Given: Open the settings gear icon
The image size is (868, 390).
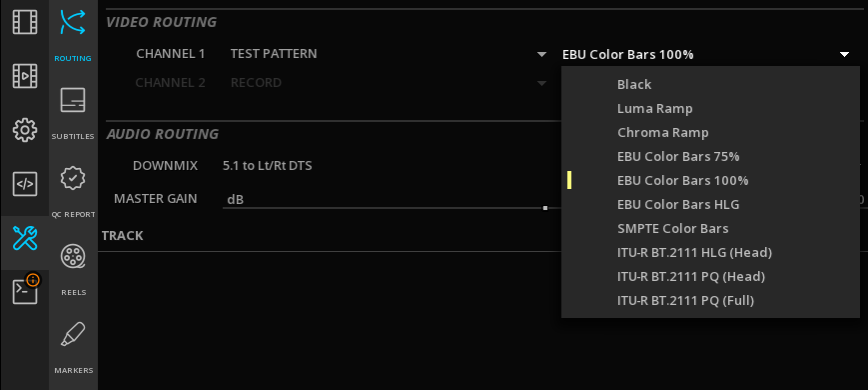Looking at the screenshot, I should click(x=25, y=130).
